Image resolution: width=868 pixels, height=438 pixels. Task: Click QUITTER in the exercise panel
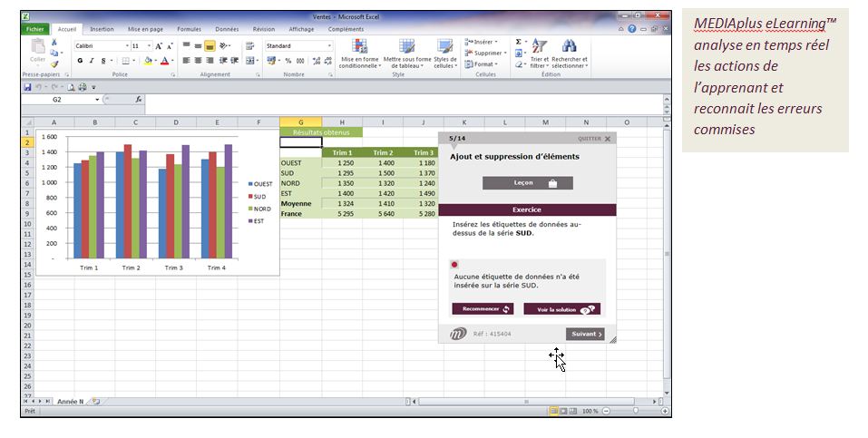[x=594, y=139]
